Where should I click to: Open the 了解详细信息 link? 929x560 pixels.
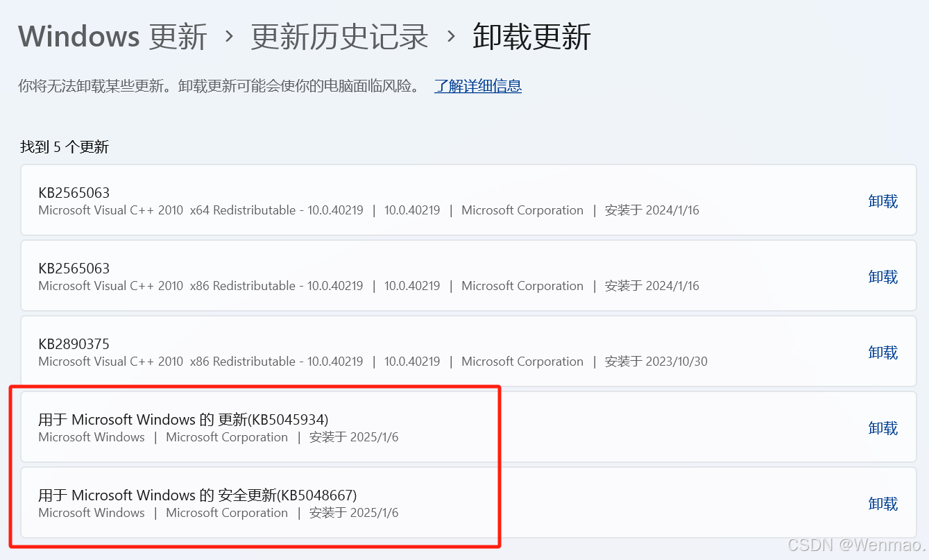point(478,86)
